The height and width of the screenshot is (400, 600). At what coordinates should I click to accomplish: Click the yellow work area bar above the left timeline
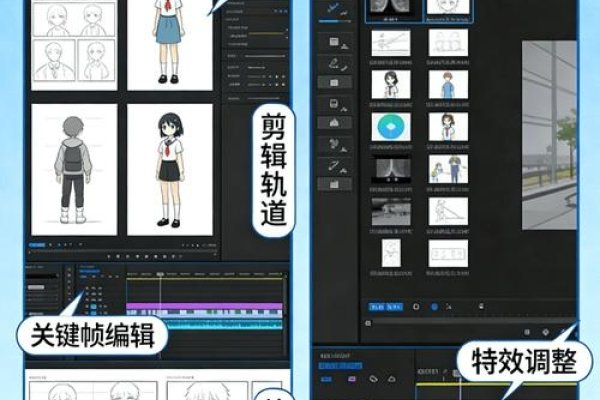point(205,279)
